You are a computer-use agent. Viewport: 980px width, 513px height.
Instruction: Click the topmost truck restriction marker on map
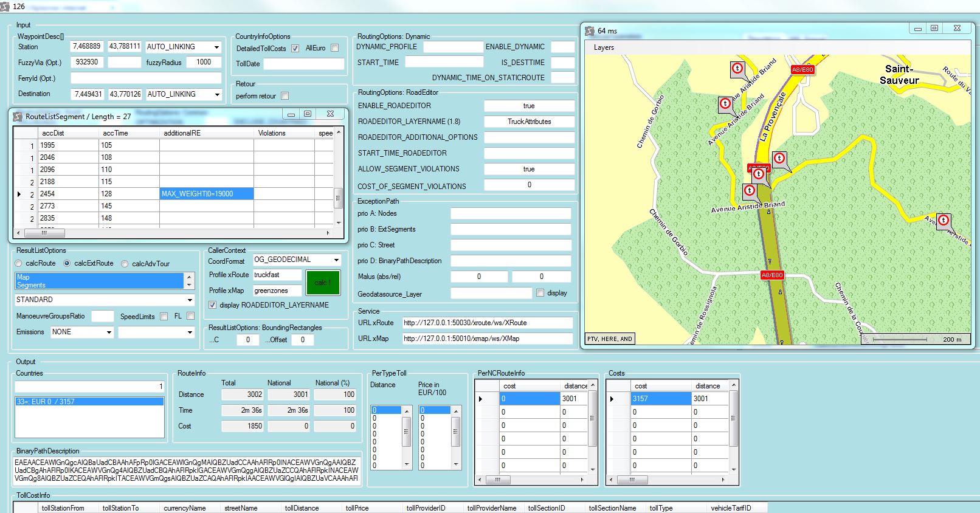pyautogui.click(x=737, y=68)
